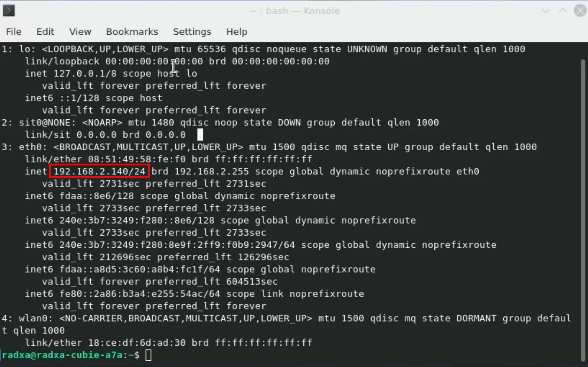Open the Edit menu
This screenshot has width=588, height=367.
click(x=45, y=32)
